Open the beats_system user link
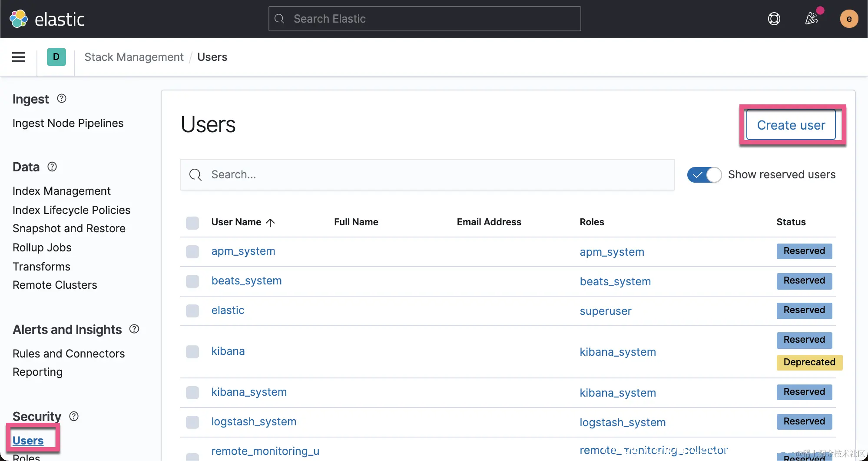This screenshot has width=868, height=461. pos(247,281)
